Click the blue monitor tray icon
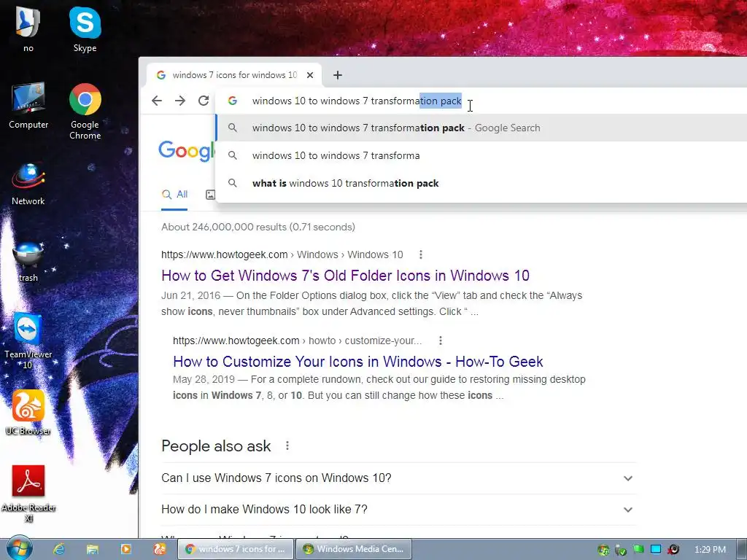The width and height of the screenshot is (747, 560). coord(656,549)
